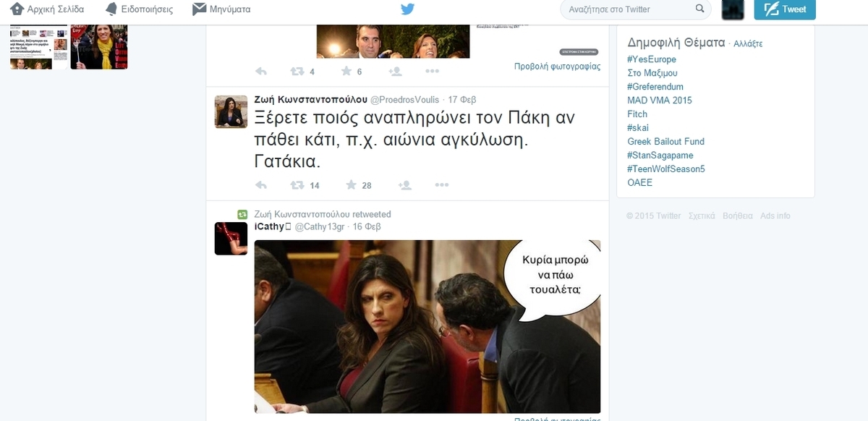Open Ζωή Κωνσταντοπούλου avatar on the 17 Φεβ tweet
868x421 pixels.
[231, 111]
